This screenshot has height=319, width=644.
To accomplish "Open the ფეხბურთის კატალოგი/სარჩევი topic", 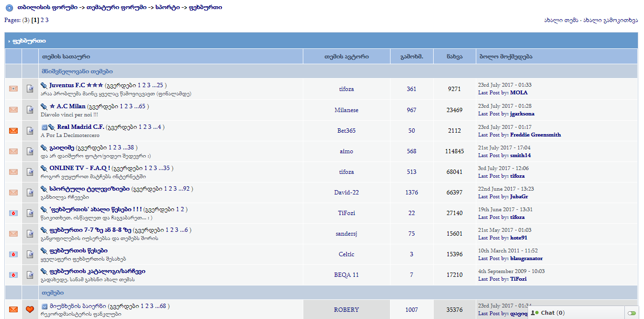I will (97, 271).
